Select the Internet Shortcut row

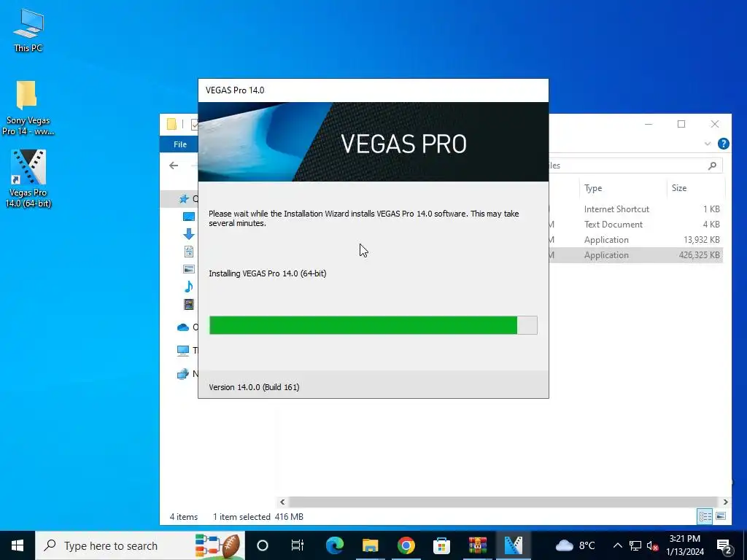(x=635, y=209)
